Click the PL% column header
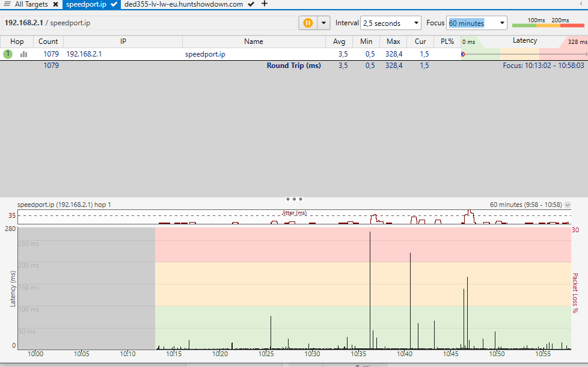Image resolution: width=588 pixels, height=367 pixels. coord(447,42)
